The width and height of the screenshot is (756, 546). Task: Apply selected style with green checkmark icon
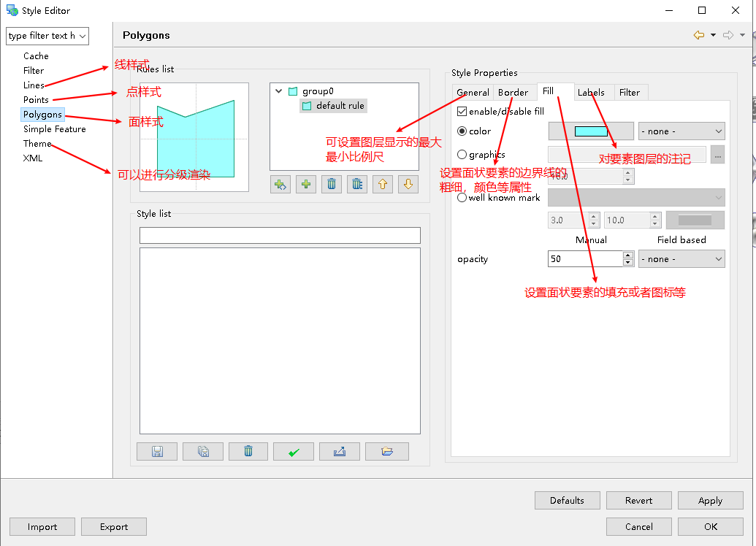click(294, 452)
